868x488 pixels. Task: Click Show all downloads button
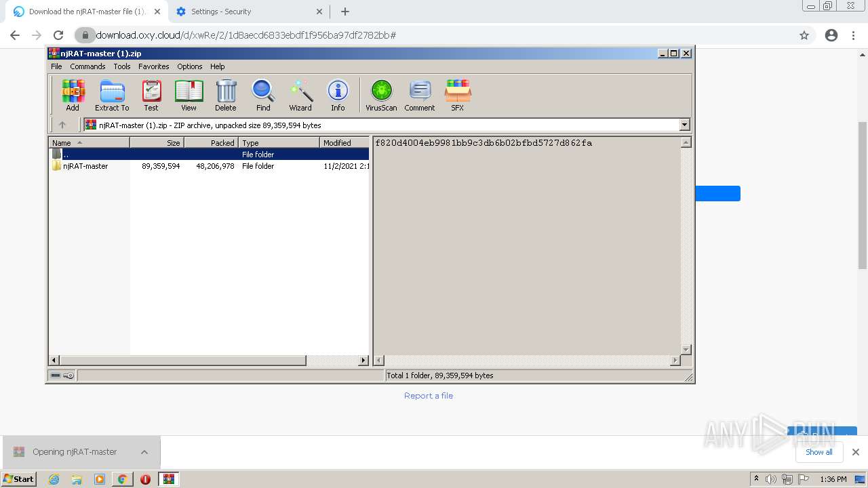tap(819, 452)
